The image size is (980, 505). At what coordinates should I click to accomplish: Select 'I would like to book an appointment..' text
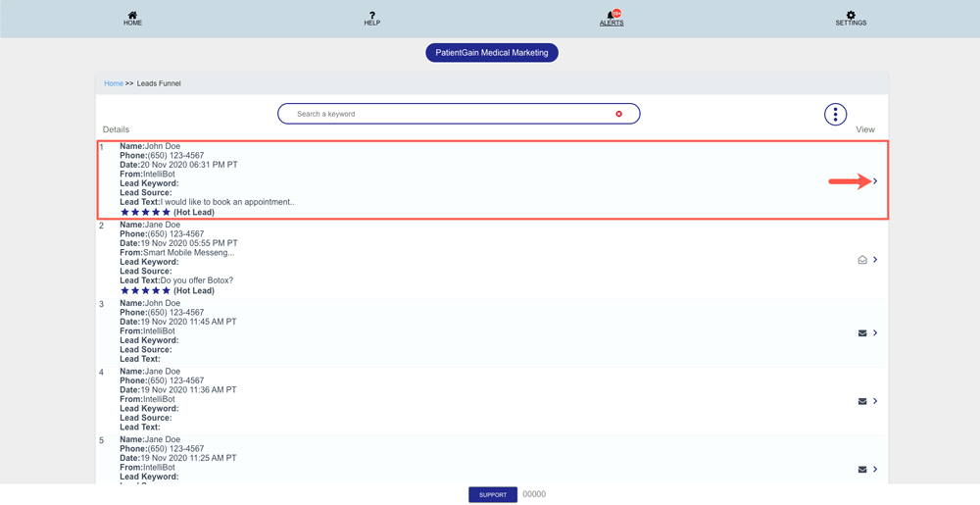(227, 202)
